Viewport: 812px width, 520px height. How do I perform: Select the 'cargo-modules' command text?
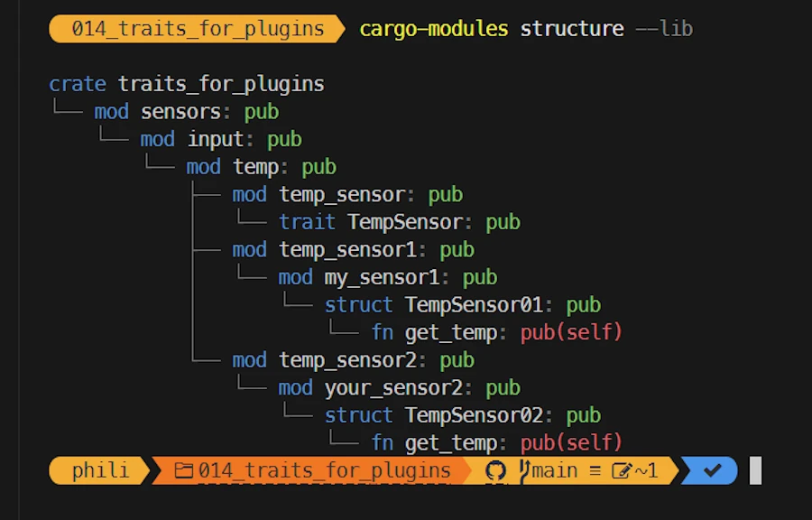point(434,29)
